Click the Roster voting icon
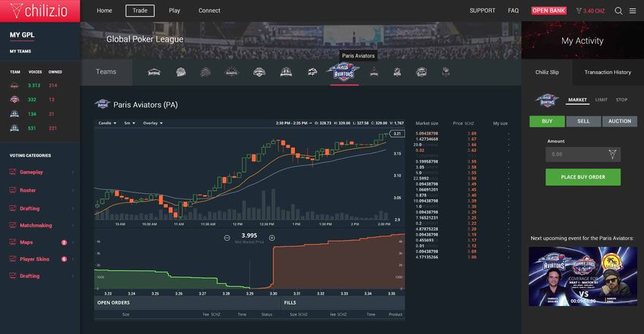The image size is (644, 334). click(x=13, y=190)
